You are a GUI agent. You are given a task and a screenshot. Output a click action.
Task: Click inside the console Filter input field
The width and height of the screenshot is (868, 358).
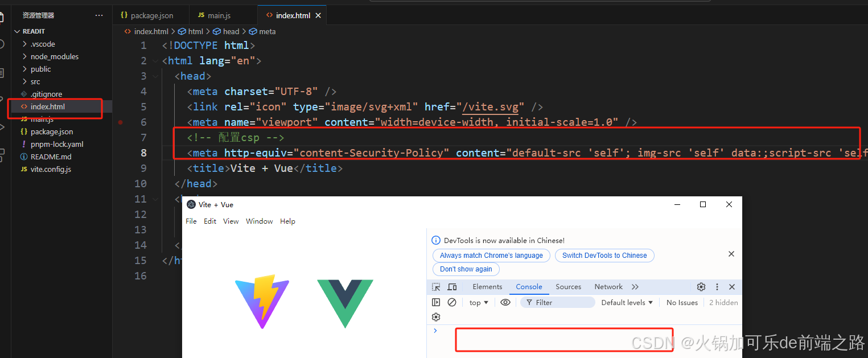tap(558, 302)
